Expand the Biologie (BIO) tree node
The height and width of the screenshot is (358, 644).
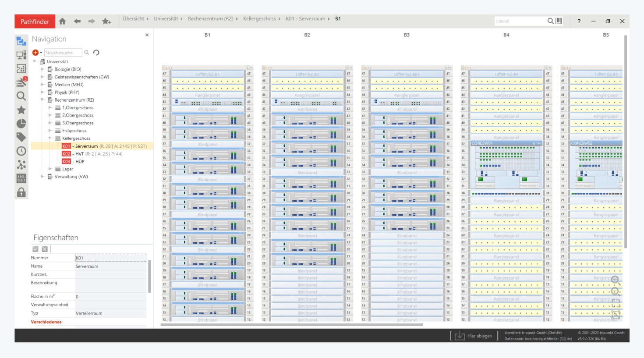(x=42, y=69)
